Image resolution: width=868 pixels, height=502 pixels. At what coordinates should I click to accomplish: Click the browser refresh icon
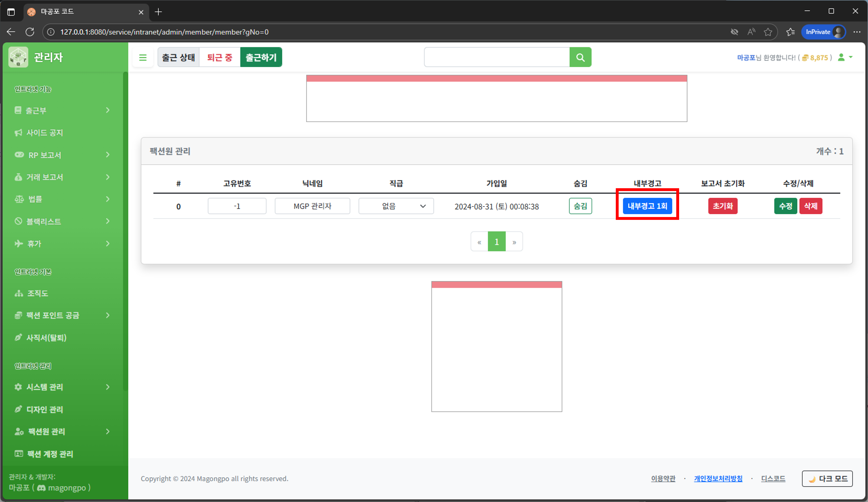point(30,32)
